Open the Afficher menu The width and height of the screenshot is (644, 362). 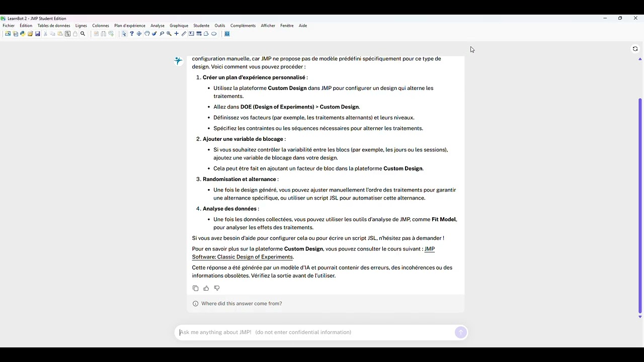click(268, 26)
